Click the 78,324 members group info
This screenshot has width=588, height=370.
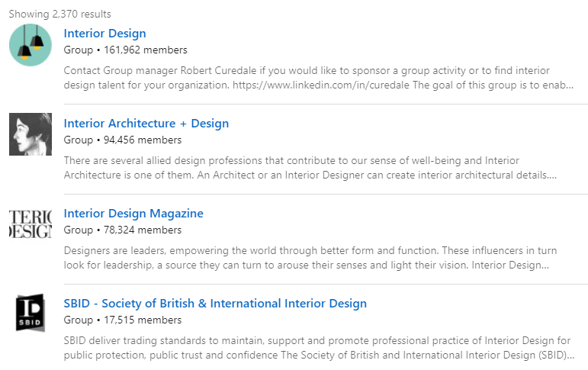[122, 230]
